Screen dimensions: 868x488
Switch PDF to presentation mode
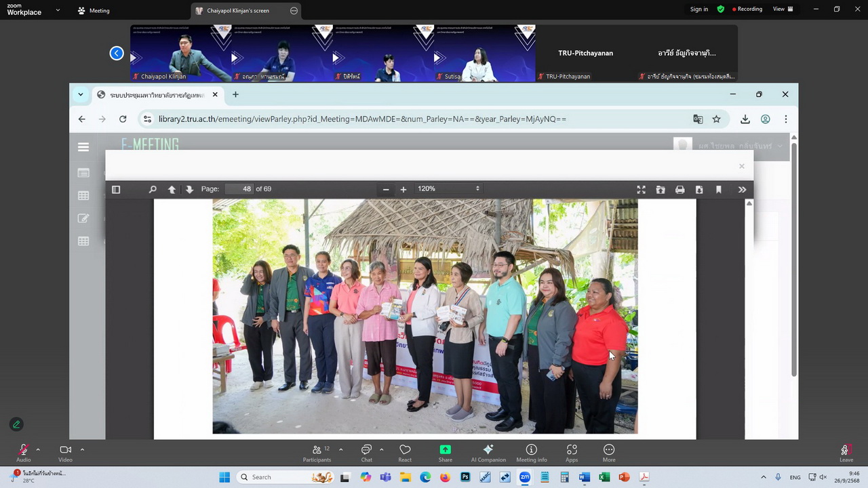[x=641, y=190]
